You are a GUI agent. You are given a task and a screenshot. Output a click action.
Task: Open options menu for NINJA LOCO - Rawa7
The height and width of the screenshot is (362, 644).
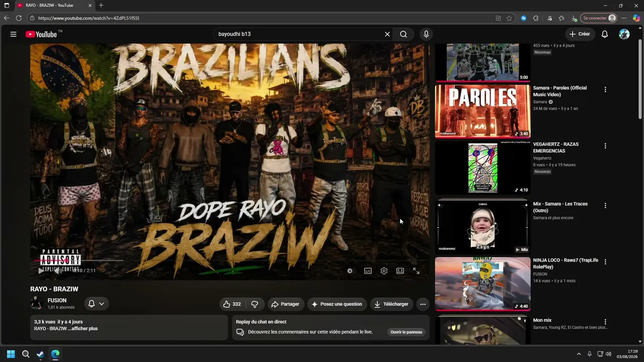pyautogui.click(x=605, y=262)
